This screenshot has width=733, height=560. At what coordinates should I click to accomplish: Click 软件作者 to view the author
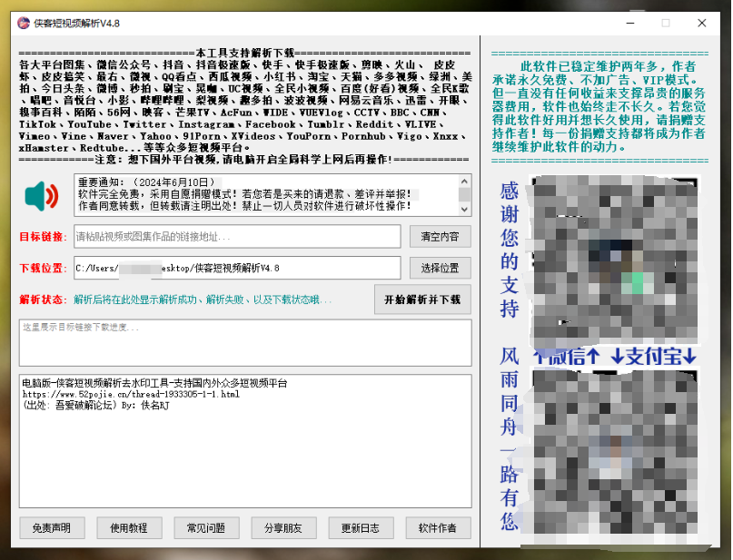(440, 527)
